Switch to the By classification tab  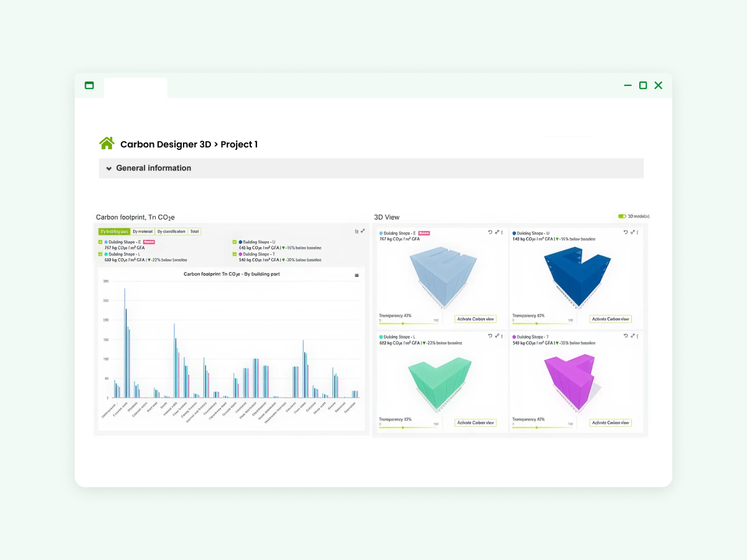171,231
